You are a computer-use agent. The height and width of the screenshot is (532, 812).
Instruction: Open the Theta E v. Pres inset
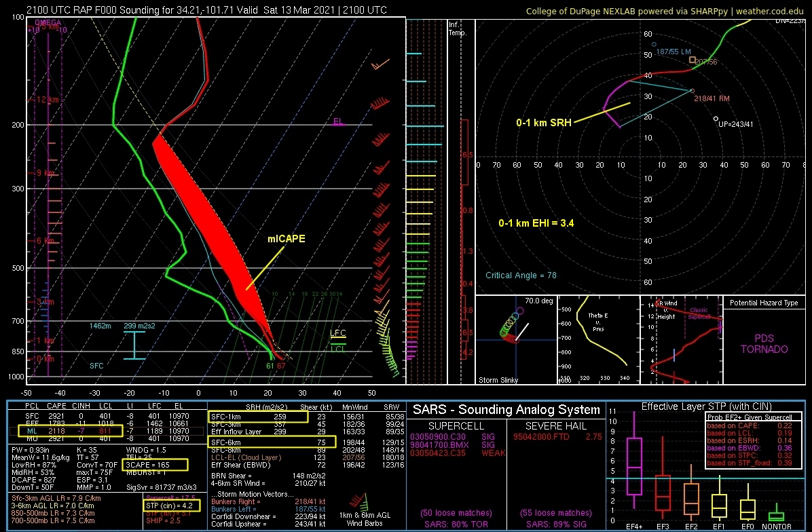point(598,339)
